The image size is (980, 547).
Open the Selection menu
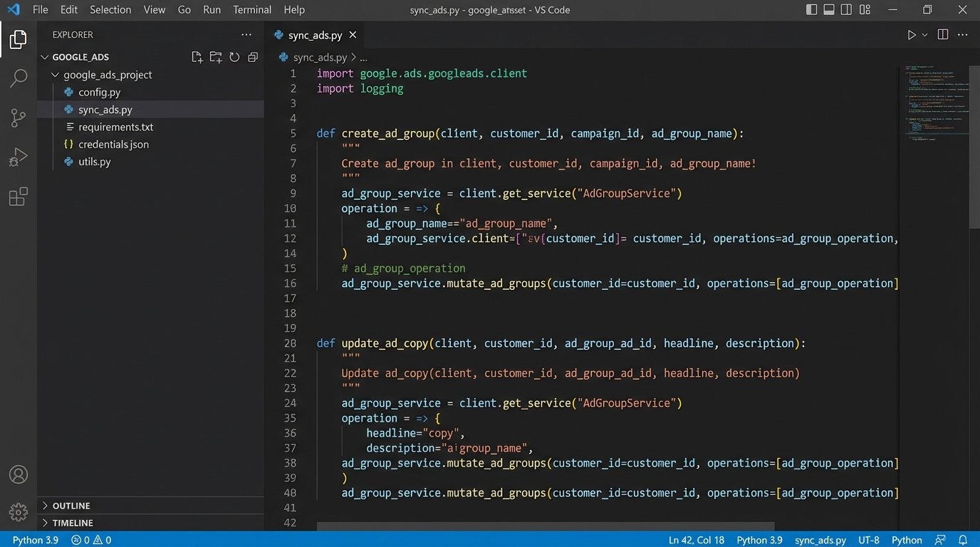click(110, 10)
